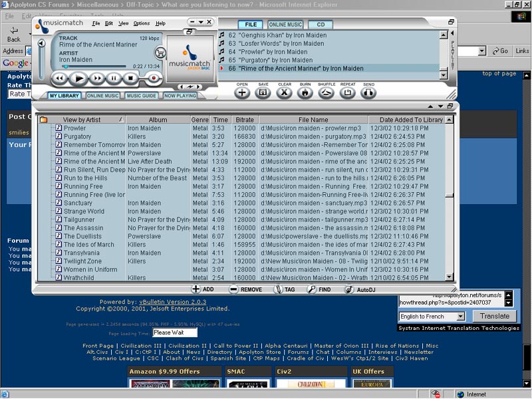Click the Send playlist icon
This screenshot has width=532, height=399.
coord(368,93)
